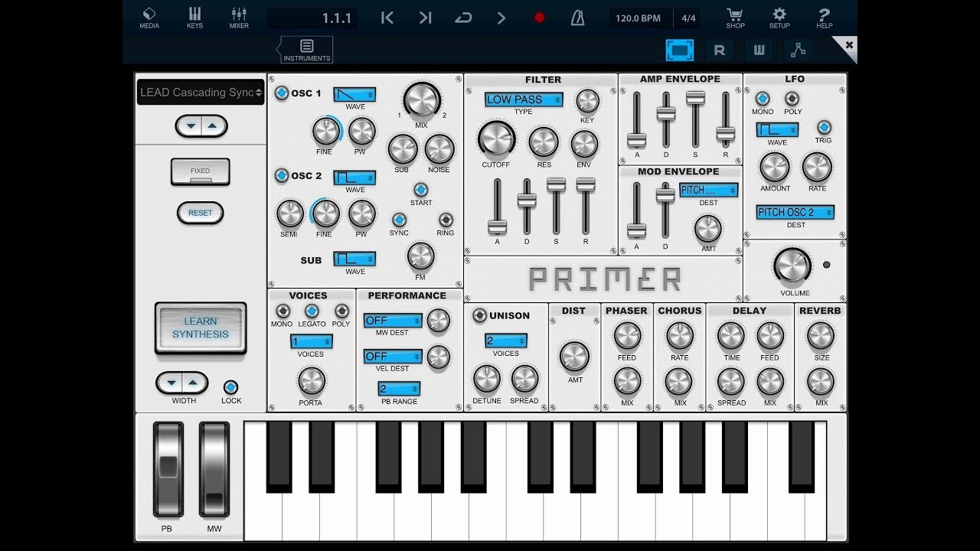Select MONO voice mode
The image size is (980, 551).
[x=283, y=311]
